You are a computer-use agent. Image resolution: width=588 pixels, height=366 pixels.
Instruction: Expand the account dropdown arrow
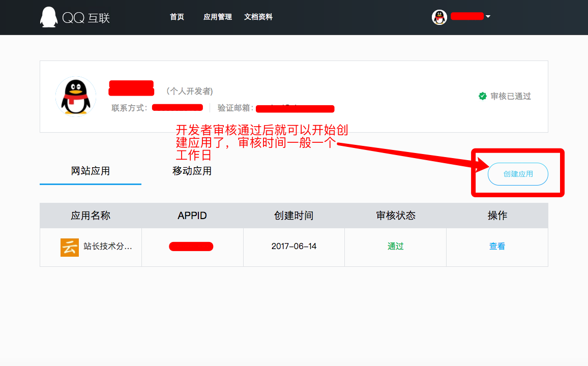point(488,16)
